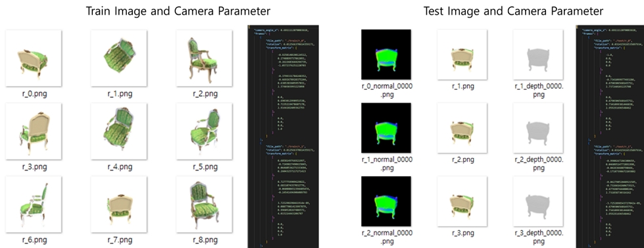
Task: Click the r_2_normal_0000.png normal map image
Action: point(386,201)
